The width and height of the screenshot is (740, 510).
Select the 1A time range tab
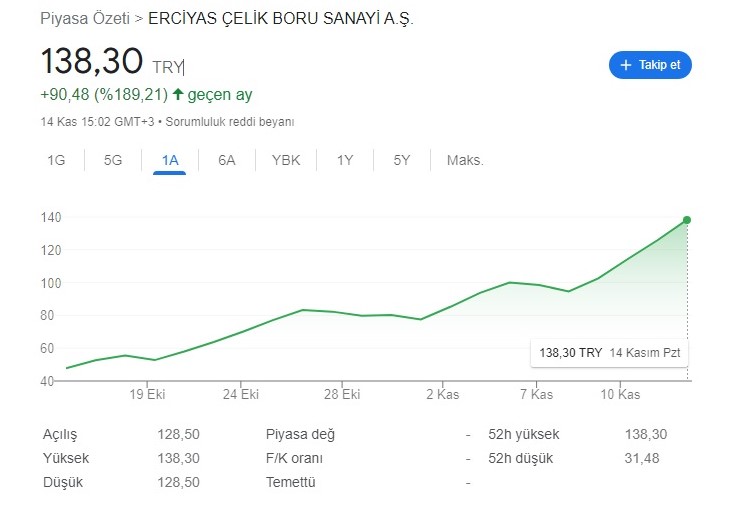coord(170,160)
